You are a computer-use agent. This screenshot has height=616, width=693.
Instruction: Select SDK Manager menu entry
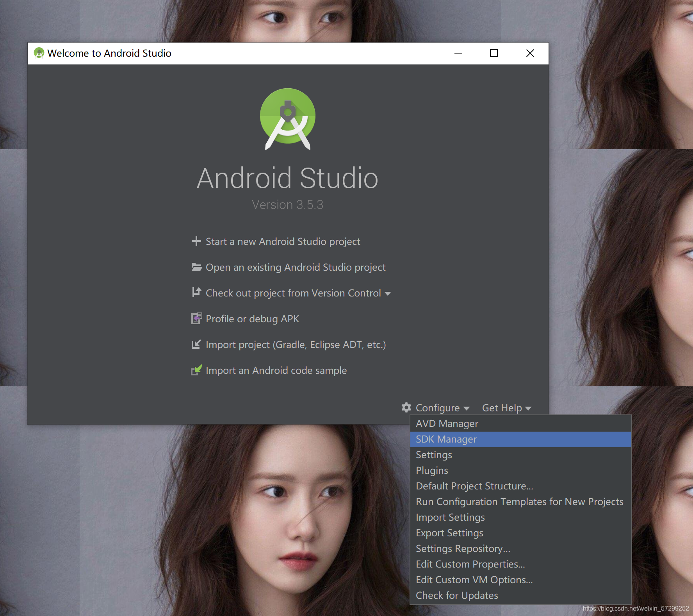(521, 439)
